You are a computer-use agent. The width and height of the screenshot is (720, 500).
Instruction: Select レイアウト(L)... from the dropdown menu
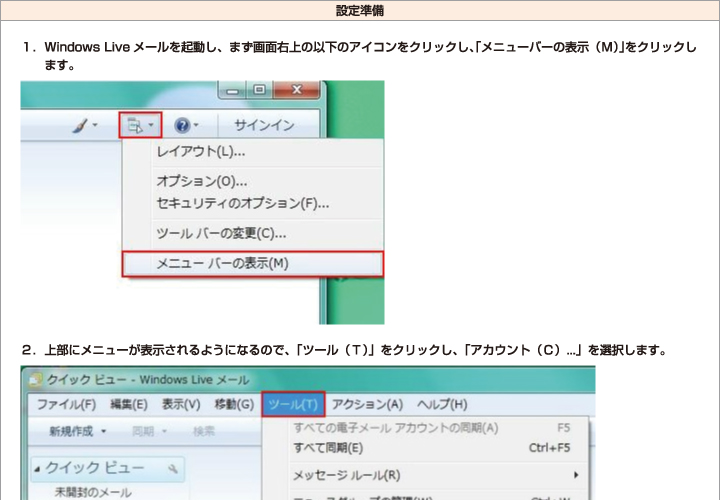[201, 152]
